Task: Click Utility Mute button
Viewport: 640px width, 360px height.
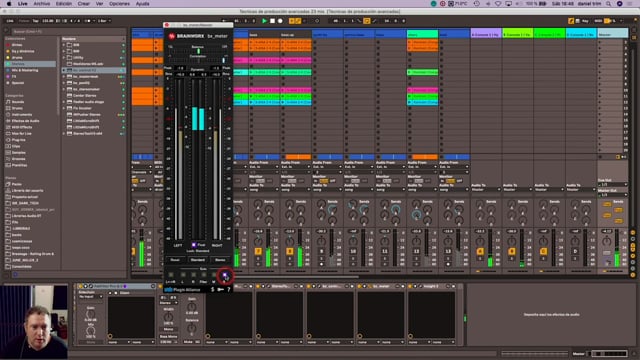Action: [x=188, y=342]
